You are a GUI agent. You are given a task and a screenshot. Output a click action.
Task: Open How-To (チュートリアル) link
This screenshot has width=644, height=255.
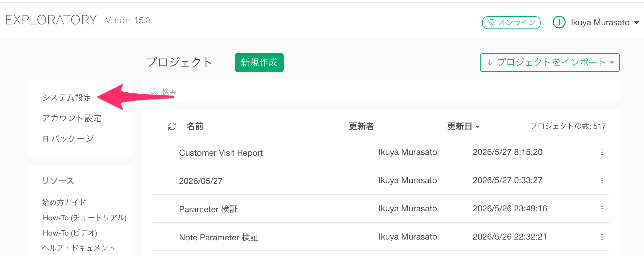point(84,218)
